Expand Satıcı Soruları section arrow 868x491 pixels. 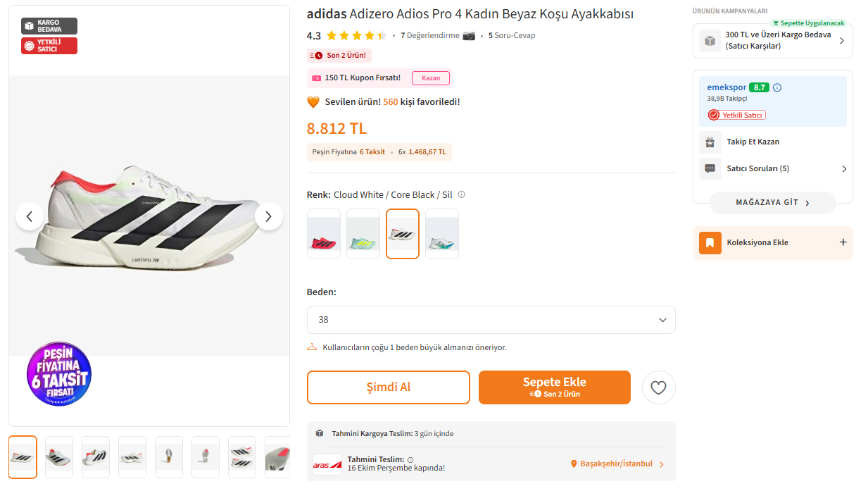pyautogui.click(x=844, y=169)
